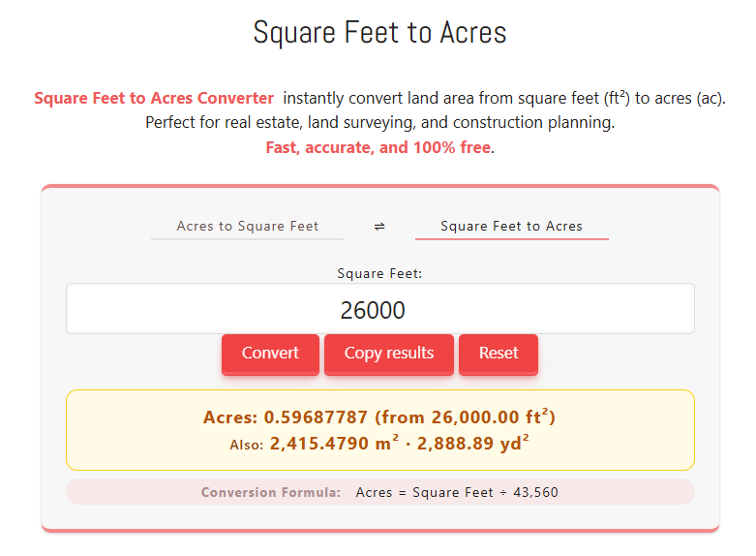Focus the Square Feet input field

point(379,310)
